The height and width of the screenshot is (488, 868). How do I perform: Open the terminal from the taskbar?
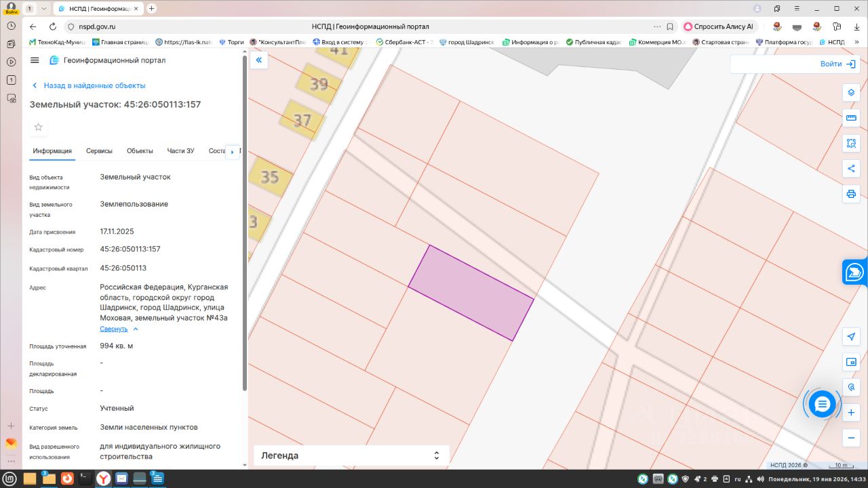(x=85, y=479)
